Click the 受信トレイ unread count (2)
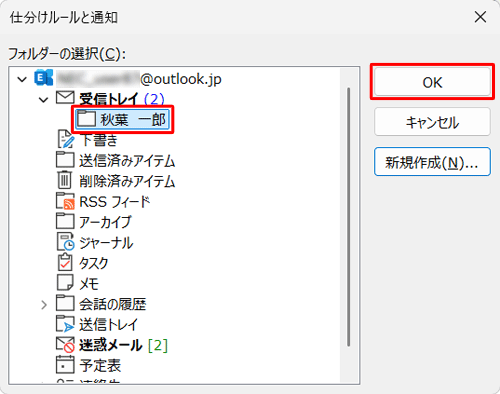This screenshot has height=394, width=500. coord(154,99)
